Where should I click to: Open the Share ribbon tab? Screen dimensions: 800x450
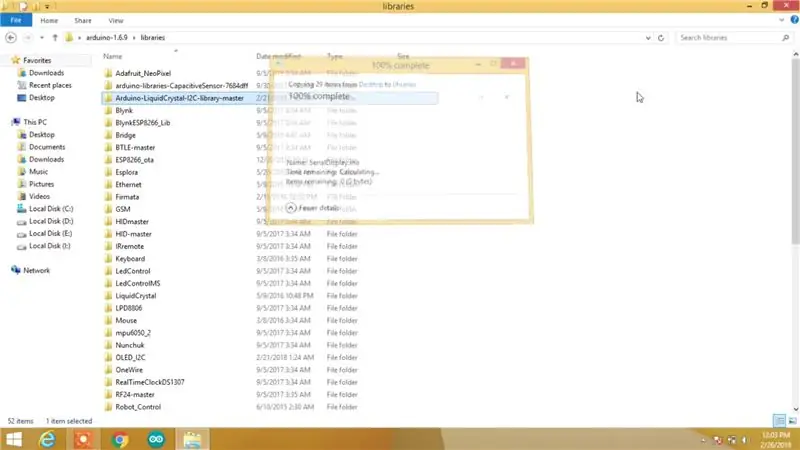point(83,20)
